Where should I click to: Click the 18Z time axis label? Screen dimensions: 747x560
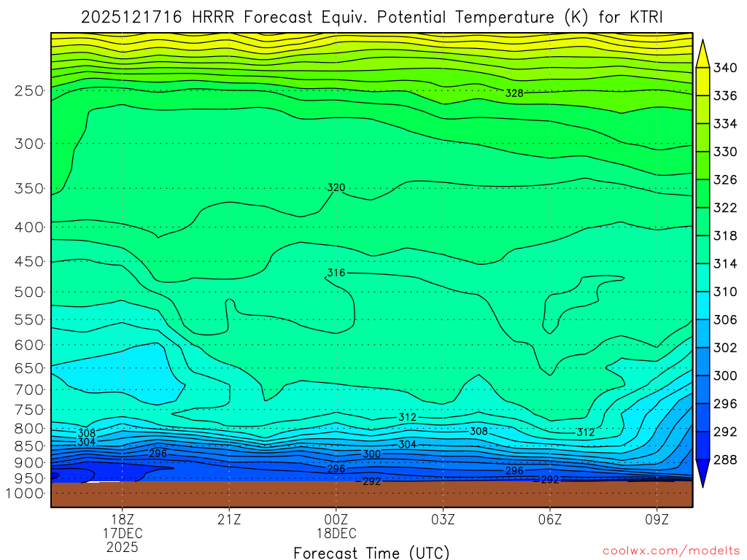click(123, 519)
